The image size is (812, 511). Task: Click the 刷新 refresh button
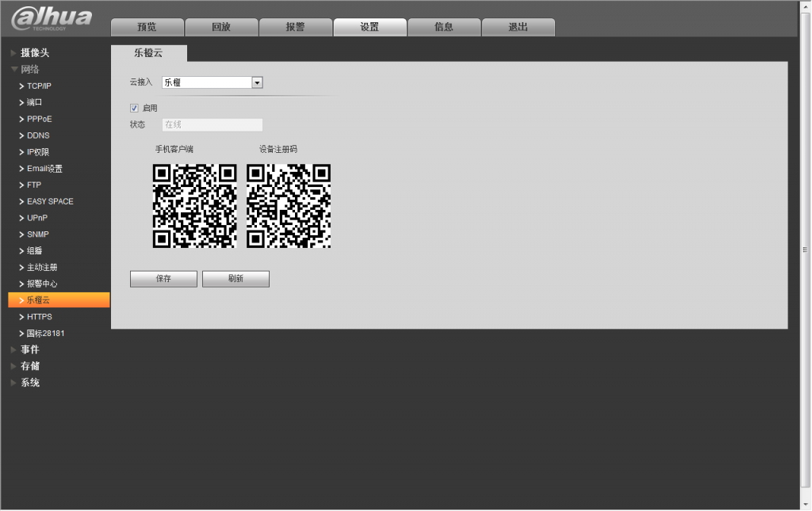coord(236,279)
